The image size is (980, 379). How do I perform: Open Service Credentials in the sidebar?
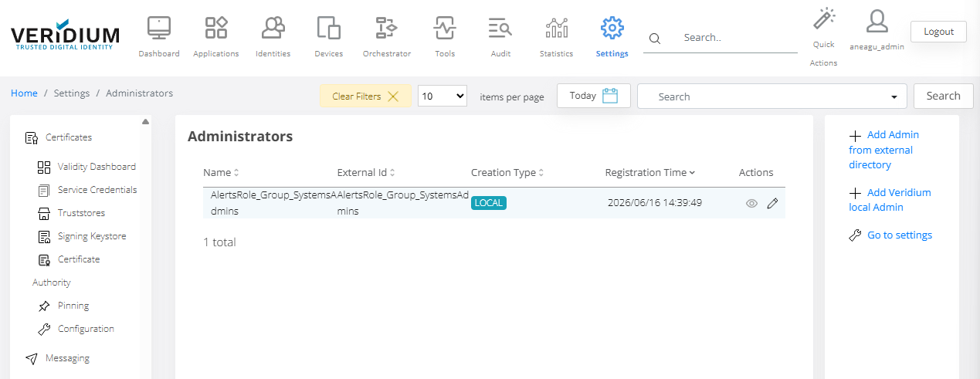[x=97, y=190]
